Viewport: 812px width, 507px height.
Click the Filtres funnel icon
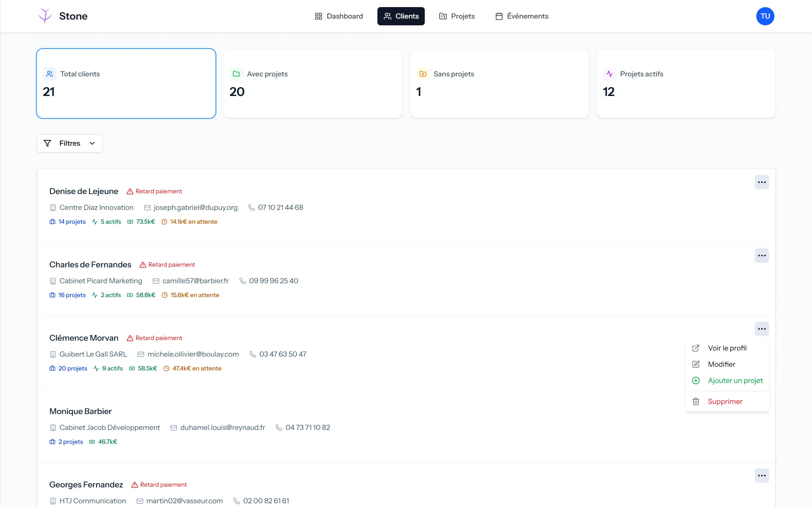tap(47, 143)
